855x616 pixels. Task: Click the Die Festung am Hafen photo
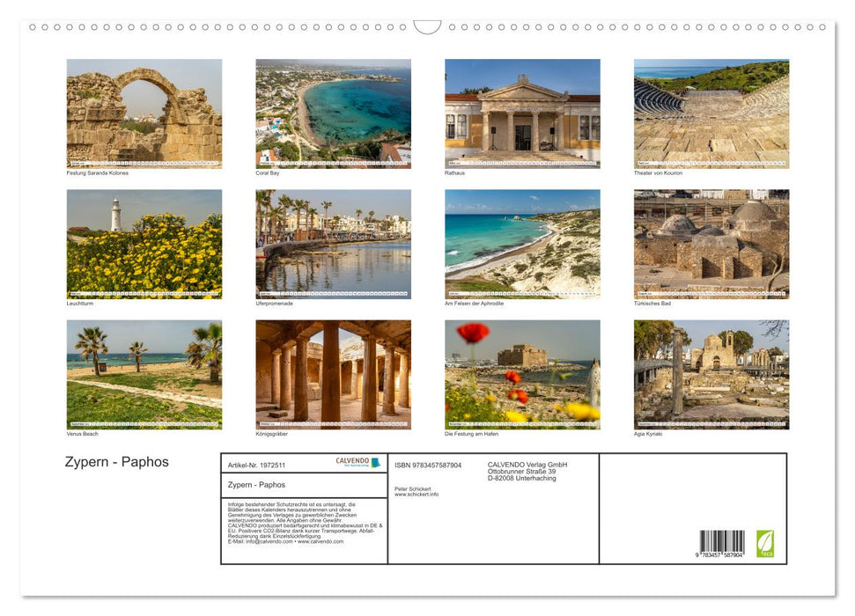pos(522,374)
